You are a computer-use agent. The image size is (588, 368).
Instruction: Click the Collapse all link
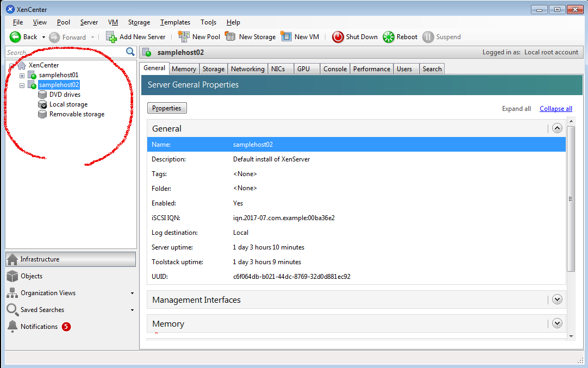pos(555,109)
